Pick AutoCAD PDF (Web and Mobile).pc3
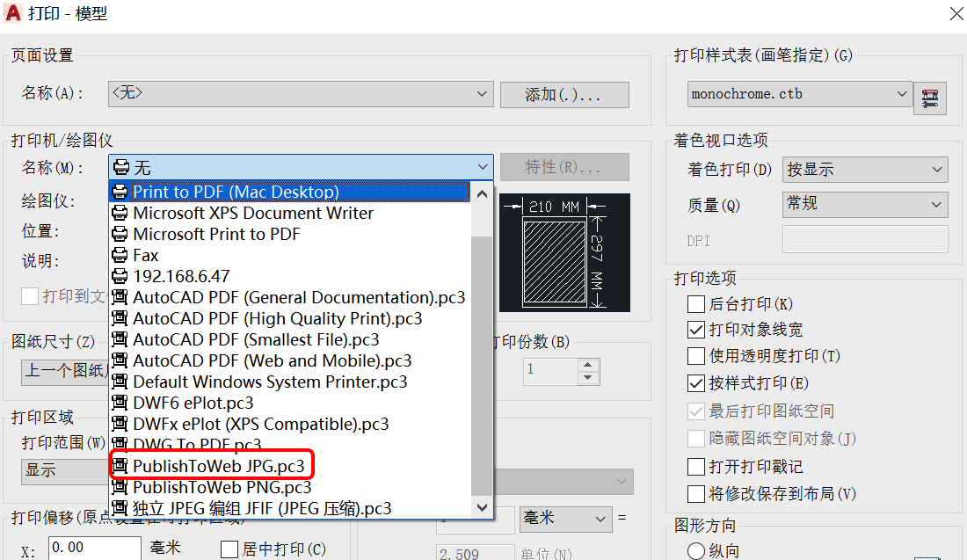This screenshot has height=560, width=967. pos(290,360)
